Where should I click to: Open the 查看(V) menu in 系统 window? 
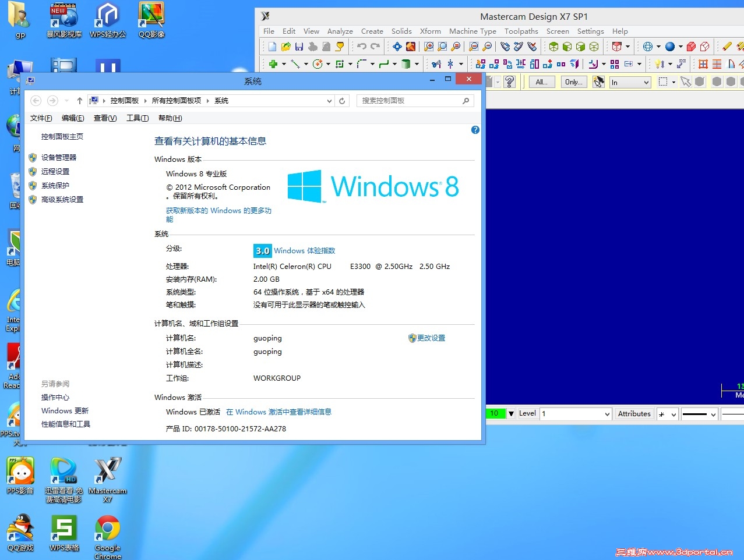(105, 118)
